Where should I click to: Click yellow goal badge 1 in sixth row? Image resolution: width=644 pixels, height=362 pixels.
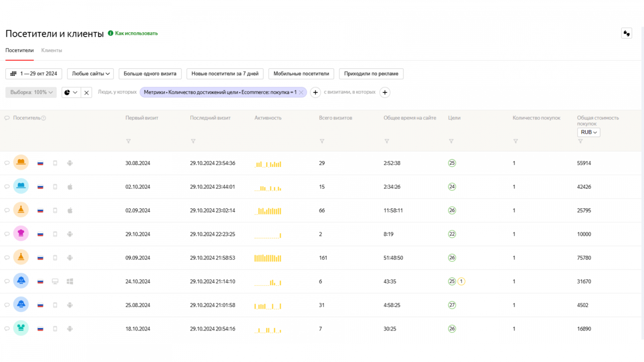point(461,282)
